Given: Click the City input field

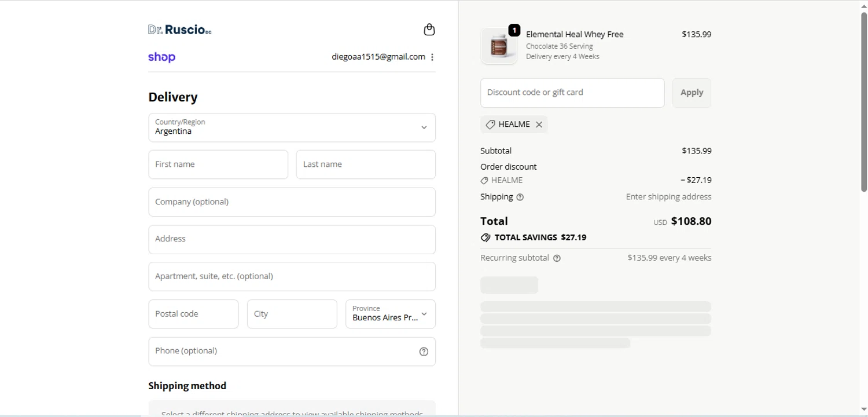Looking at the screenshot, I should coord(292,314).
